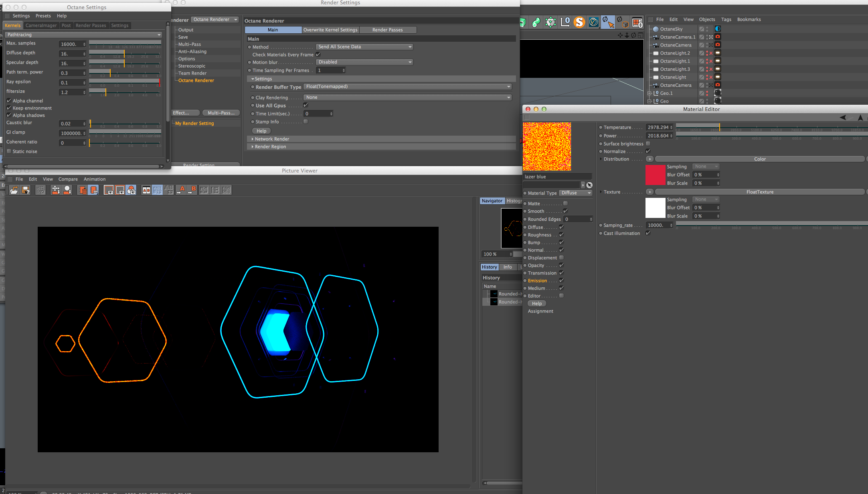Click the Open file icon in Picture Viewer
The width and height of the screenshot is (868, 494).
click(x=14, y=190)
